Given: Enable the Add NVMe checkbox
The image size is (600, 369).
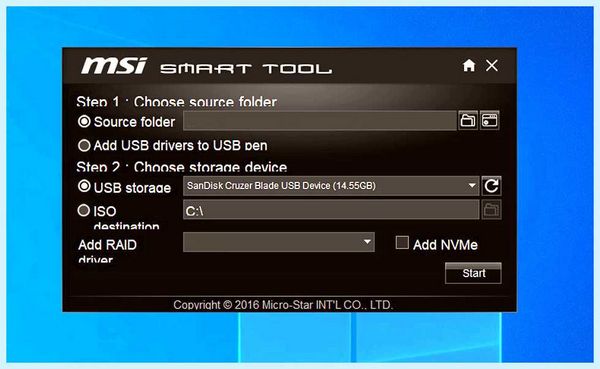Looking at the screenshot, I should (402, 243).
